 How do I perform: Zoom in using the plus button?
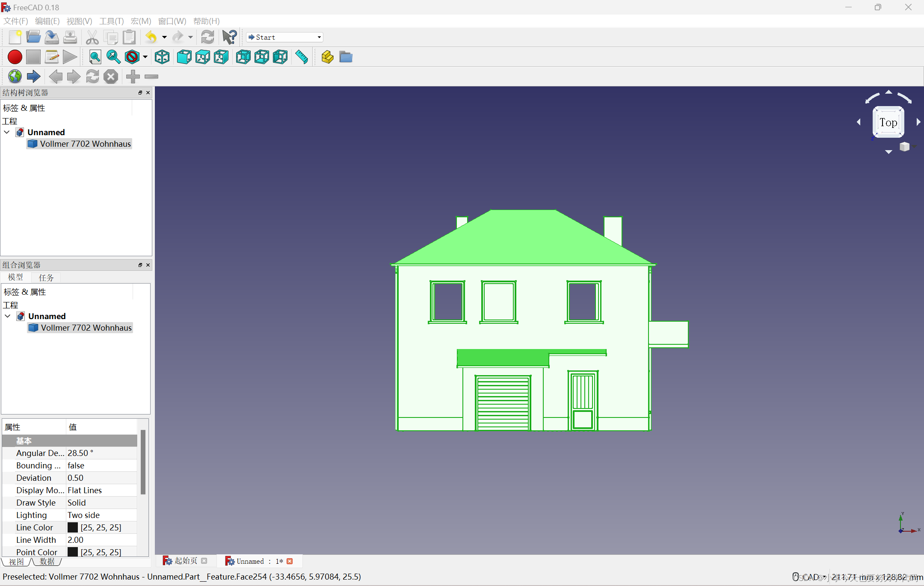pyautogui.click(x=132, y=77)
